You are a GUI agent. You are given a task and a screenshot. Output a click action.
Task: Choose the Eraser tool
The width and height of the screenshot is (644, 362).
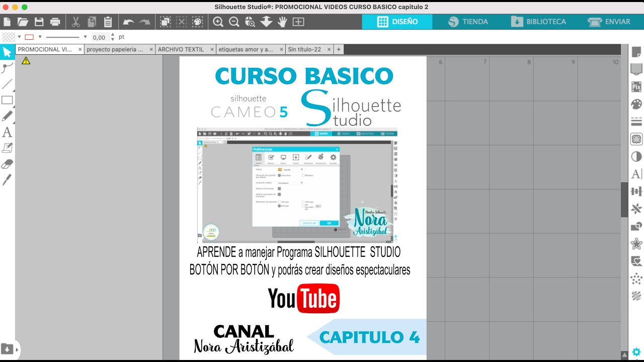(7, 164)
